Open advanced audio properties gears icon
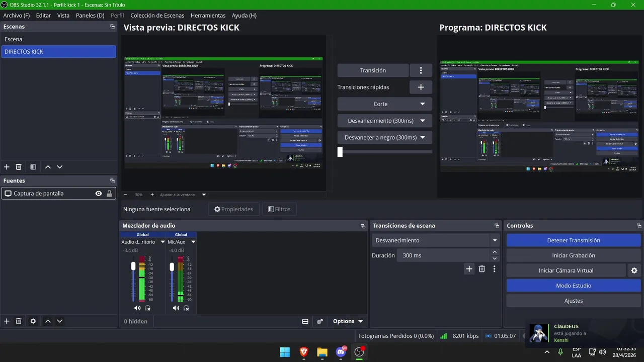 click(319, 321)
